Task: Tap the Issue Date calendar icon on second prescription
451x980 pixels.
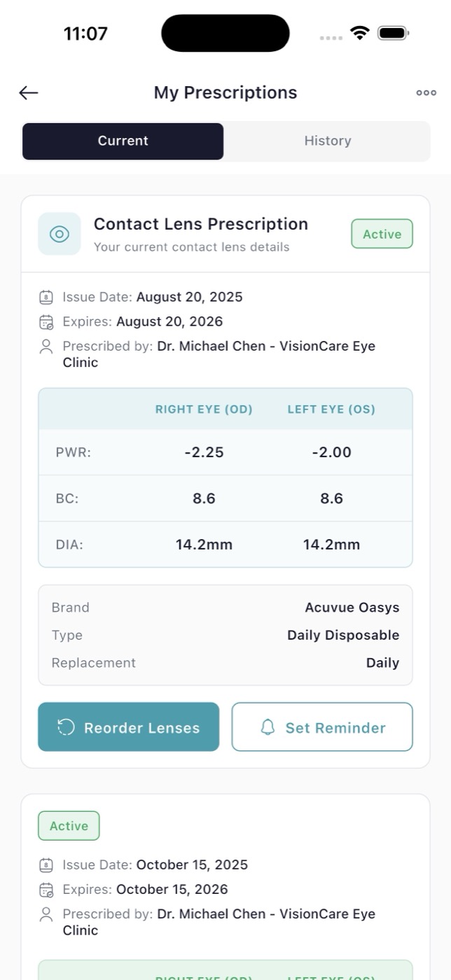Action: (x=46, y=864)
